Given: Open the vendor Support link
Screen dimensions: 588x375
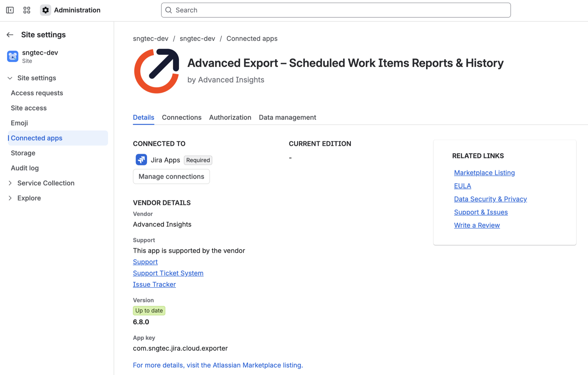Looking at the screenshot, I should (x=145, y=262).
